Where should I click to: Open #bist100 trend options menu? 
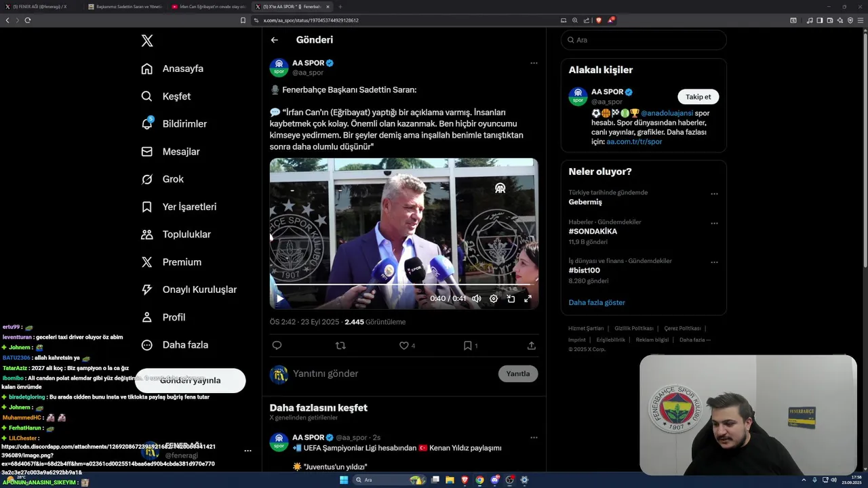click(x=714, y=262)
